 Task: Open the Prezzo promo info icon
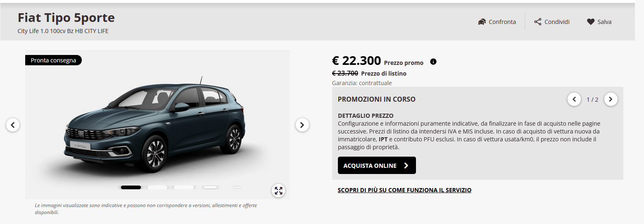(x=433, y=62)
